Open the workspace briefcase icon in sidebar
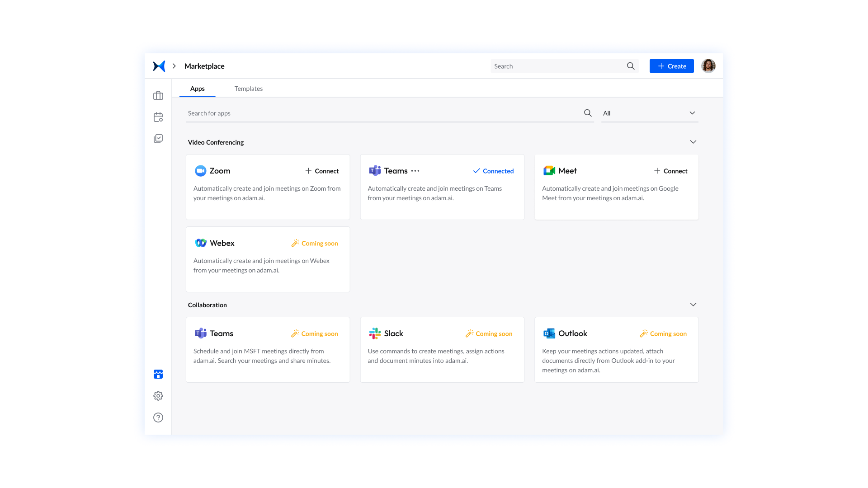Screen dimensions: 868x488 tap(158, 95)
